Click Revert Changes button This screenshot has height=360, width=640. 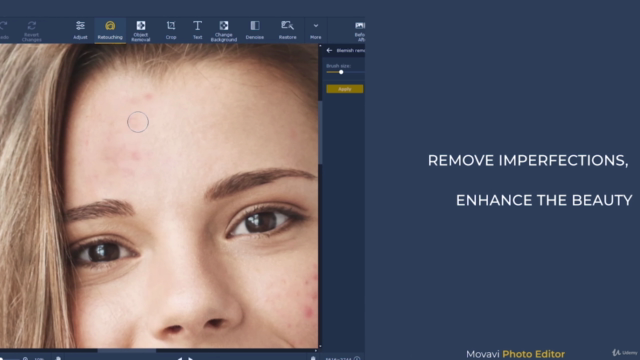(31, 31)
